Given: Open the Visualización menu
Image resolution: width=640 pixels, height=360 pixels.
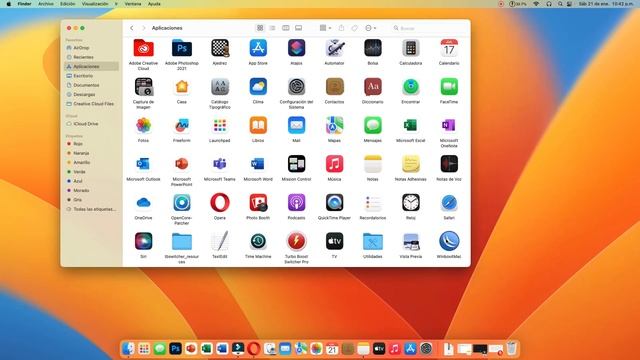Looking at the screenshot, I should tap(95, 4).
